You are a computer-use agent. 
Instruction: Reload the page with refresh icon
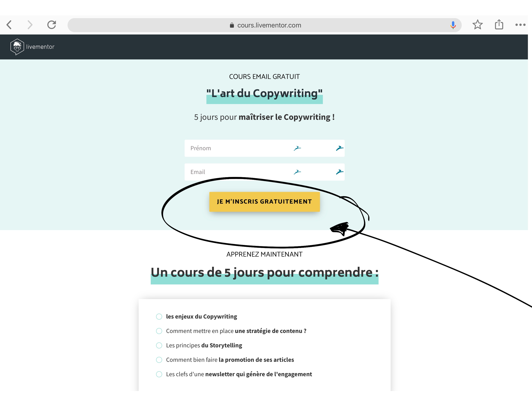51,25
